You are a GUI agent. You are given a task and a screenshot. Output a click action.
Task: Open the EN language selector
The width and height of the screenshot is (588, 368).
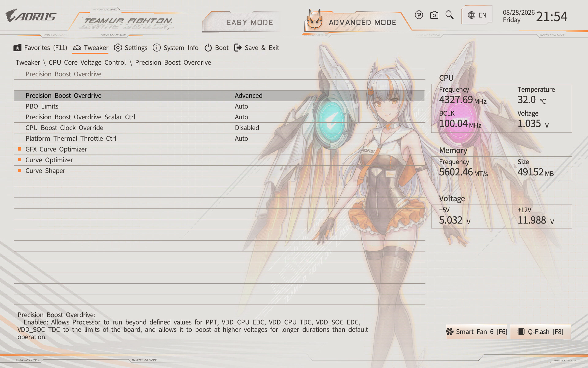click(477, 15)
